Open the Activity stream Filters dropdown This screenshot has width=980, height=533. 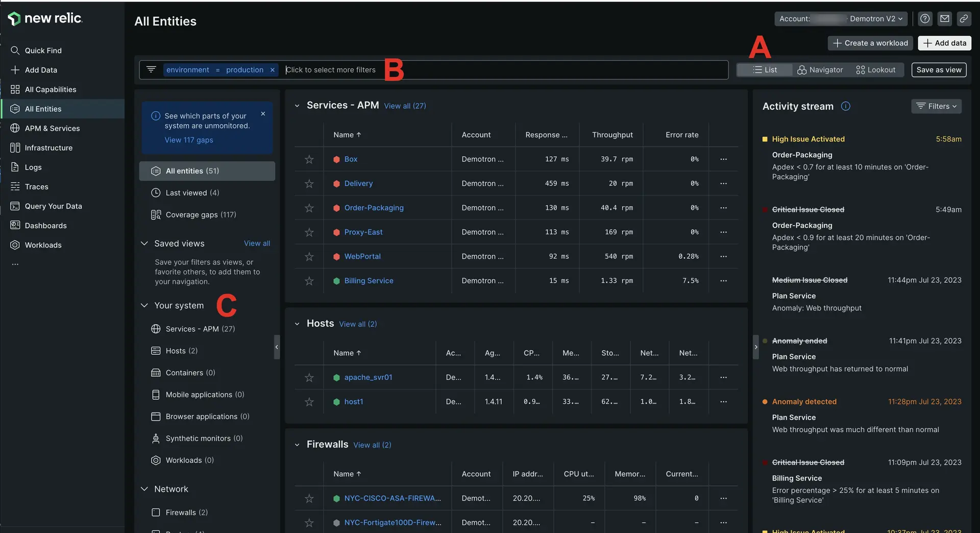(x=936, y=106)
